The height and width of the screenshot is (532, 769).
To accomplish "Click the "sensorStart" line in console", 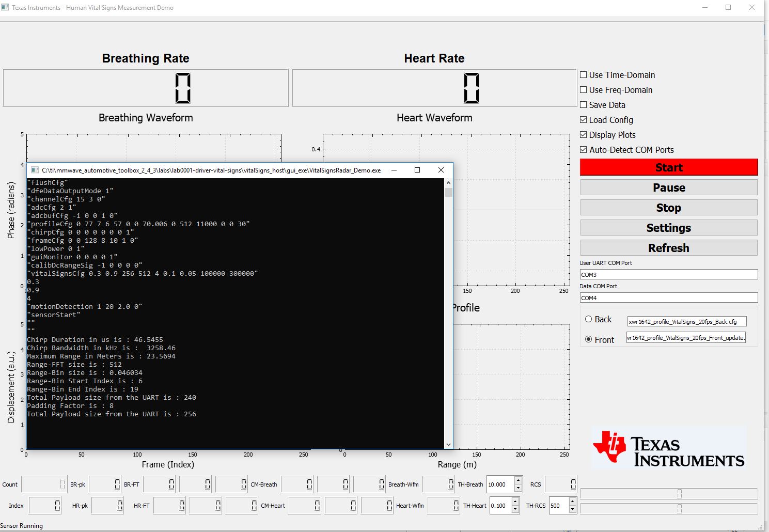I will point(54,315).
